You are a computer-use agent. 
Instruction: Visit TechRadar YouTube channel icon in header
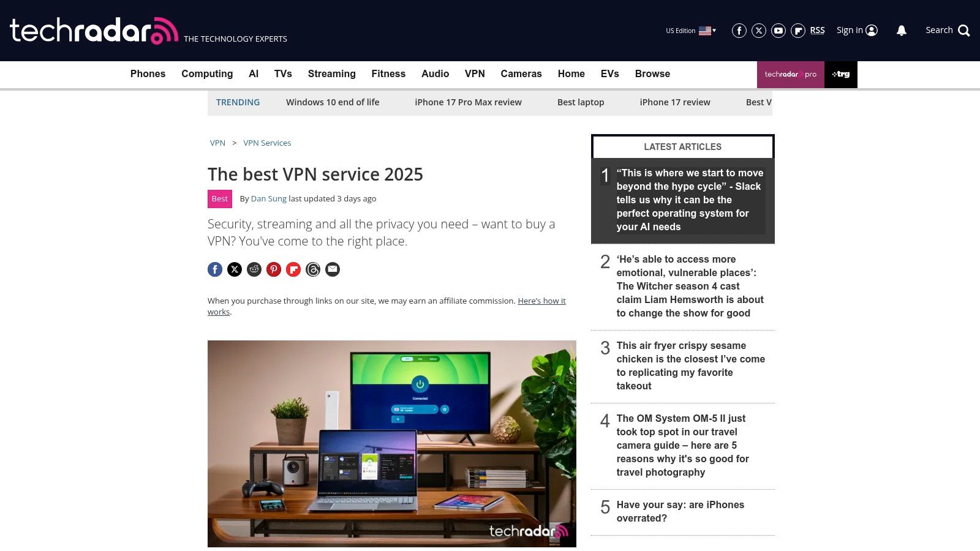pyautogui.click(x=778, y=31)
